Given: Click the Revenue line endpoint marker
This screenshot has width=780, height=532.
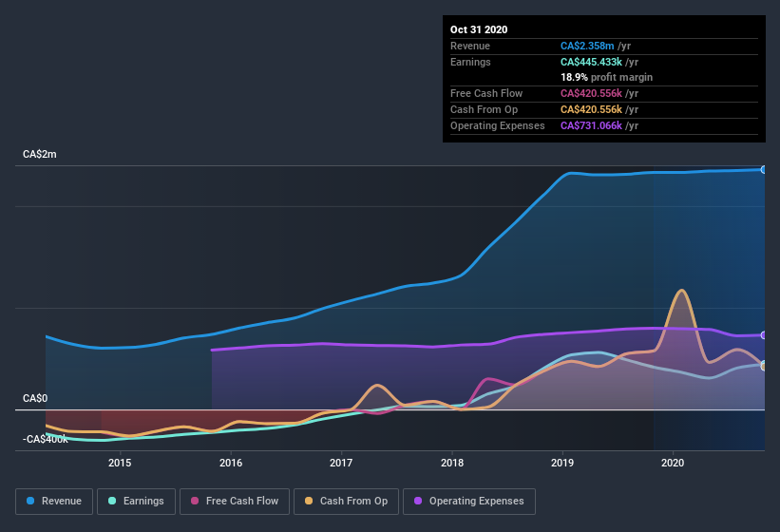Looking at the screenshot, I should point(764,169).
